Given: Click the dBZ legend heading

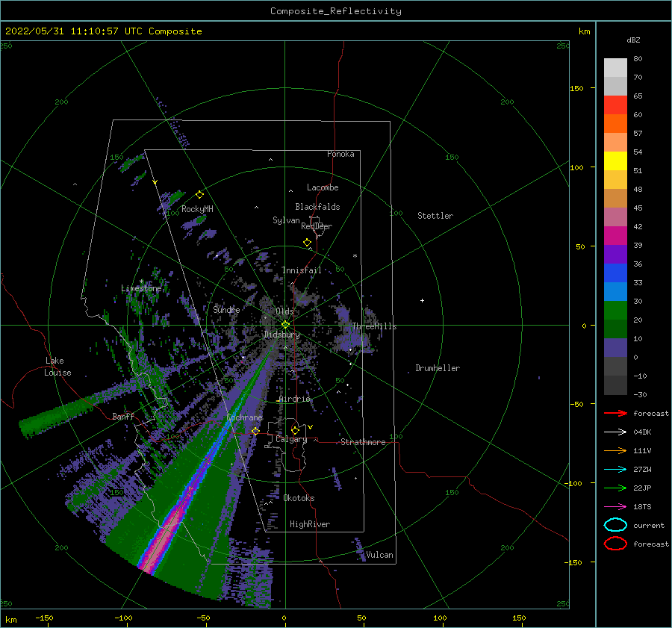Looking at the screenshot, I should (633, 40).
